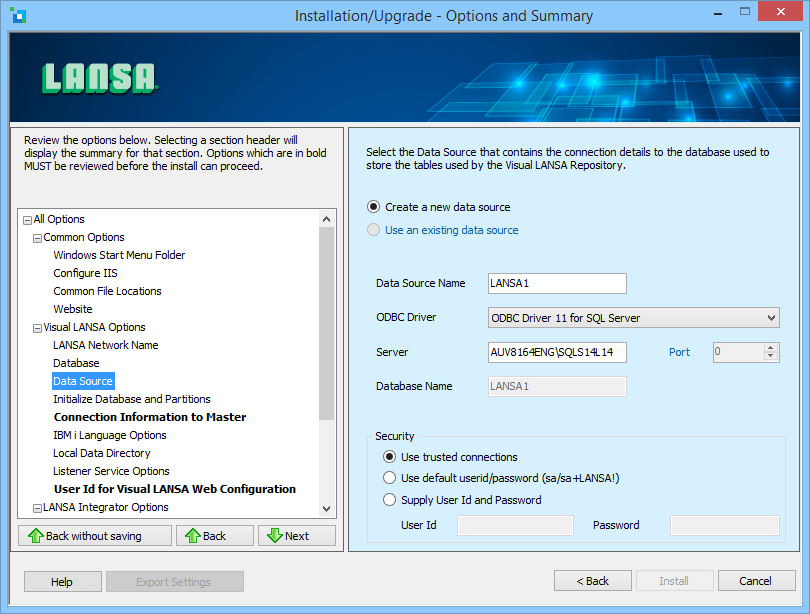Select LANSA Network Name item
810x614 pixels.
pyautogui.click(x=105, y=345)
